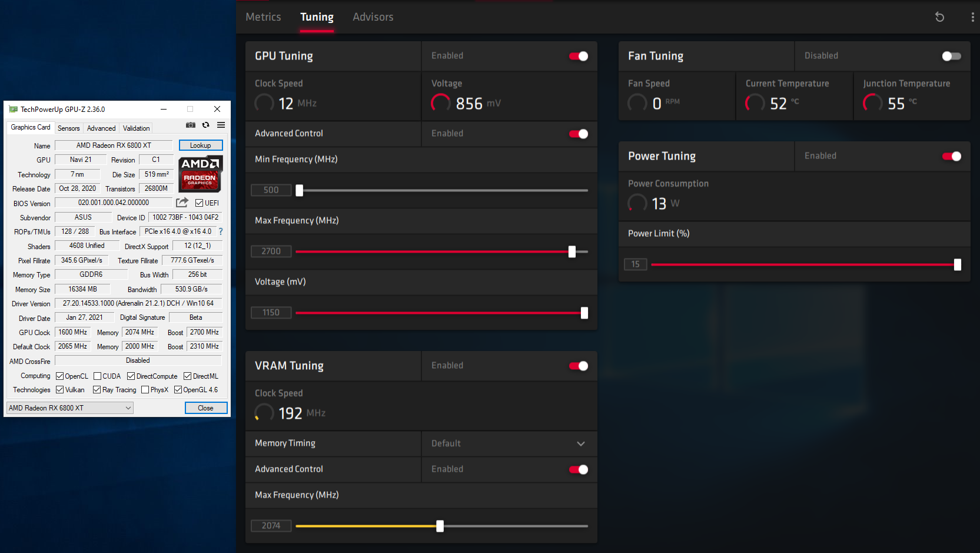This screenshot has width=980, height=553.
Task: Minimize the GPU-Z window
Action: click(164, 109)
